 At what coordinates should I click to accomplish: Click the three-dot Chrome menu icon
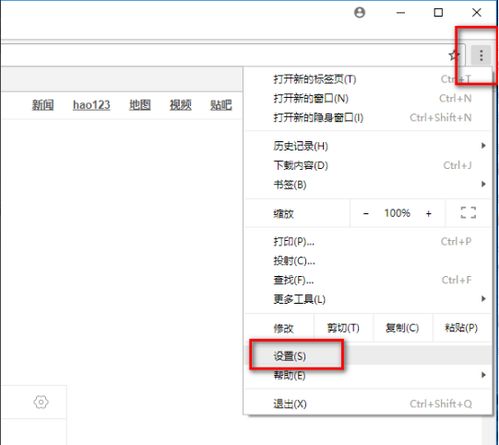tap(481, 55)
